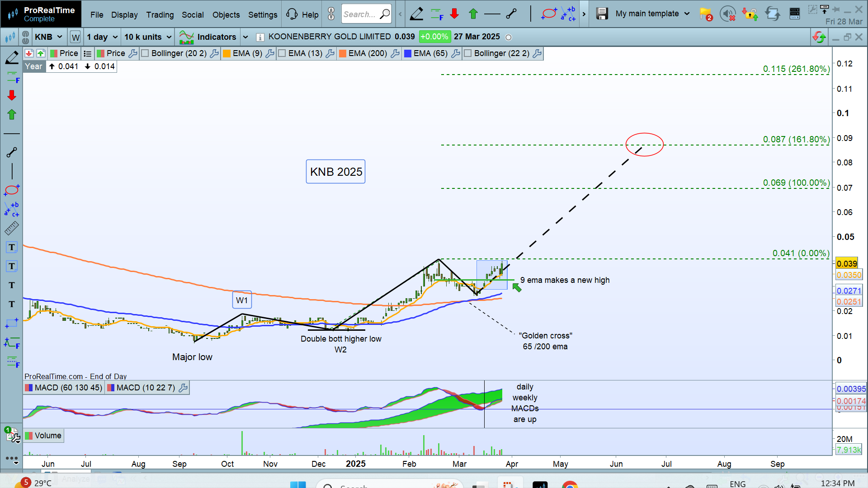Toggle the red download arrow box in indicator bar
868x488 pixels.
tap(29, 53)
